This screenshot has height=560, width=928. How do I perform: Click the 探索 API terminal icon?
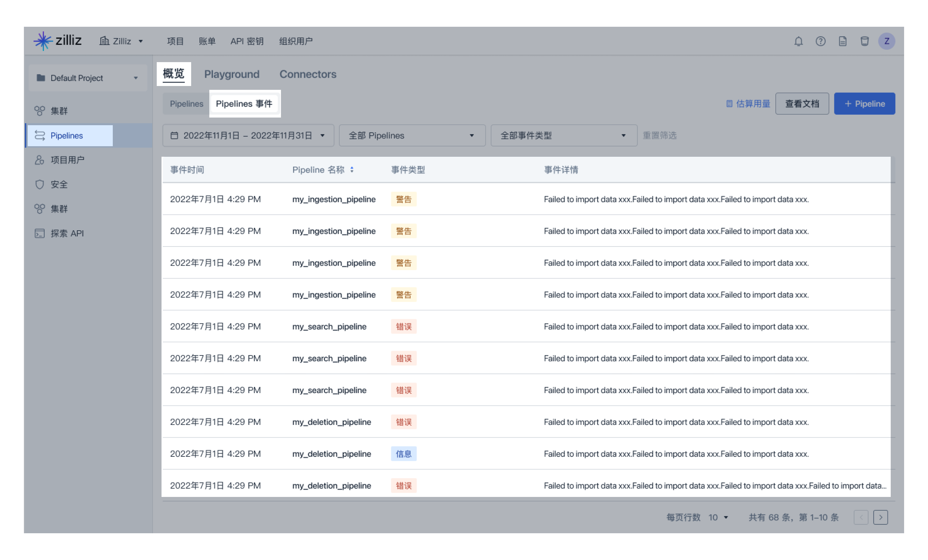pos(40,233)
